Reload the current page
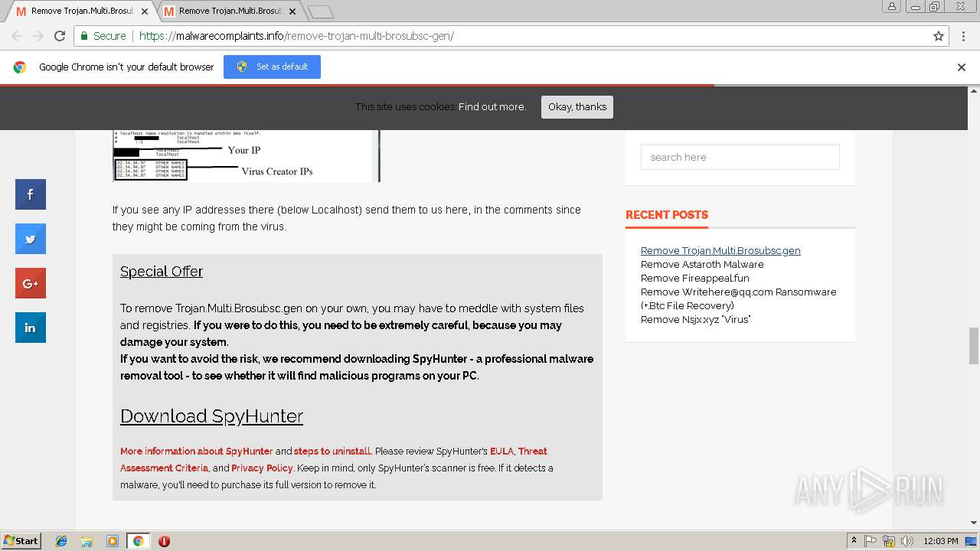 tap(60, 36)
